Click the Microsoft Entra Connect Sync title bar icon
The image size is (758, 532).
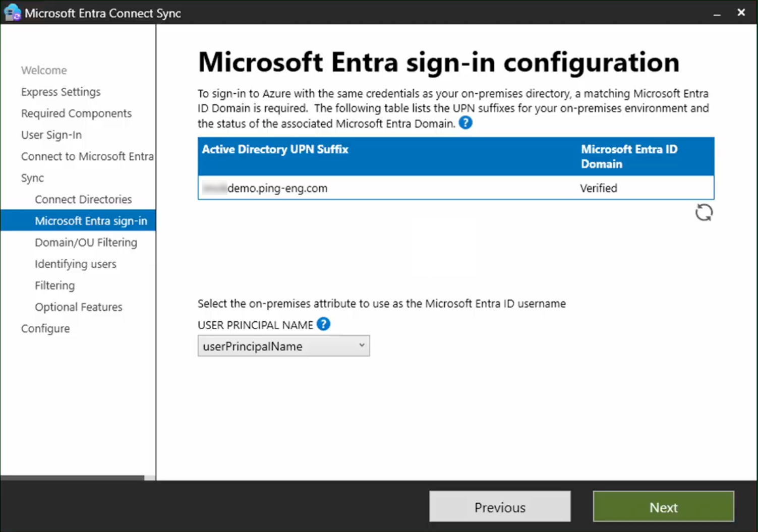click(12, 12)
